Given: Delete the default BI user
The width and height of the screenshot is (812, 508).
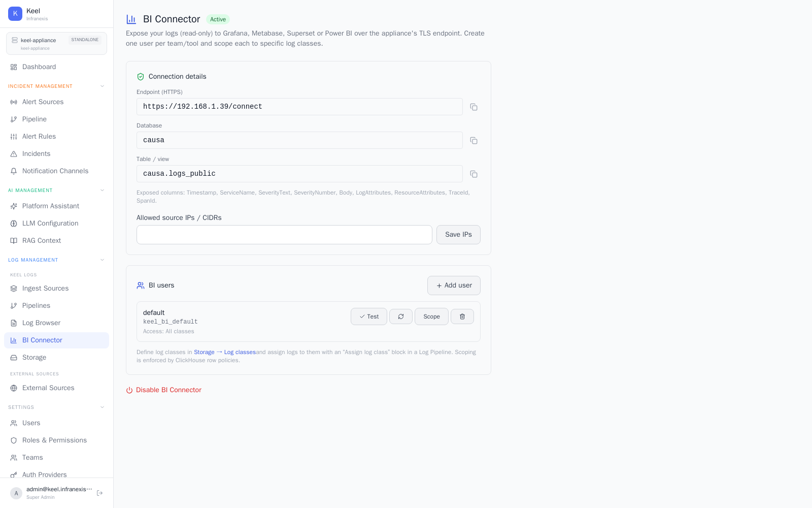Looking at the screenshot, I should pyautogui.click(x=462, y=316).
